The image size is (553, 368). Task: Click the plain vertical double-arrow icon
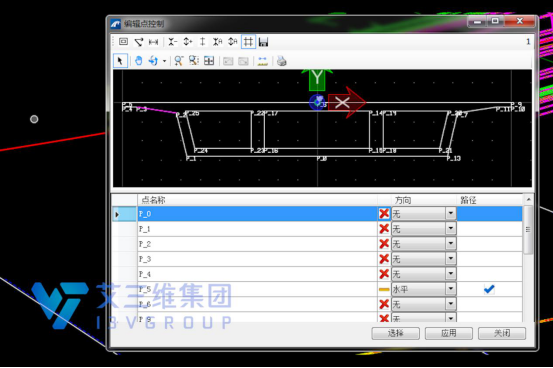[x=202, y=42]
